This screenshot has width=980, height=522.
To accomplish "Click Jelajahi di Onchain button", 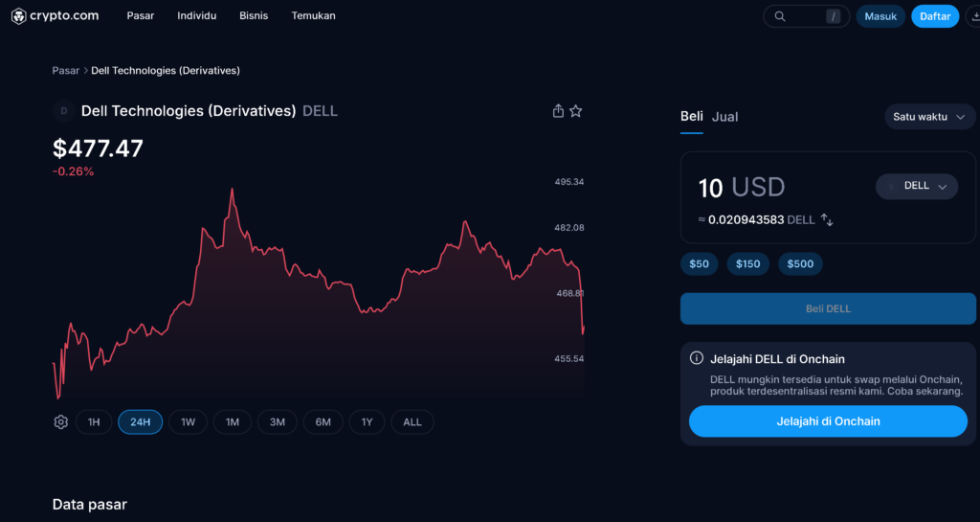I will 828,421.
